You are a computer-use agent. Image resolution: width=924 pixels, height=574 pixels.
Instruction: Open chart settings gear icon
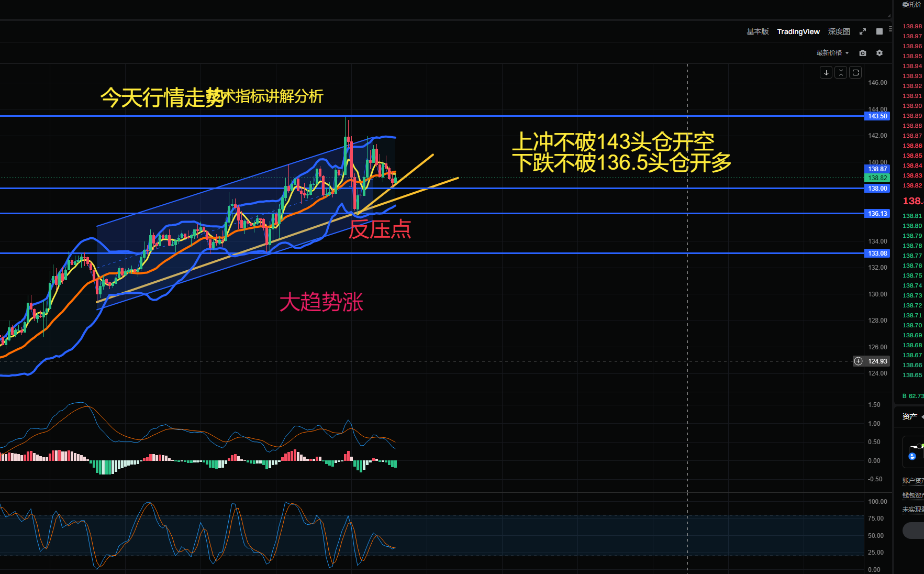880,53
